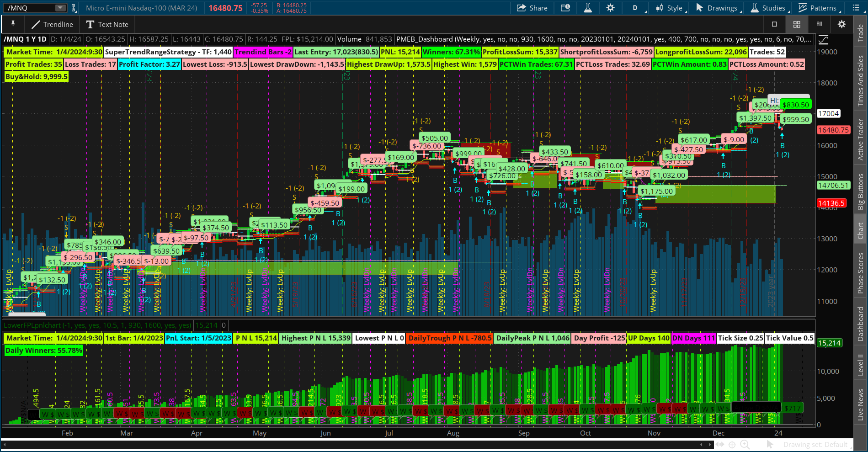Click the zoom in magnifier icon
868x452 pixels.
click(x=745, y=444)
